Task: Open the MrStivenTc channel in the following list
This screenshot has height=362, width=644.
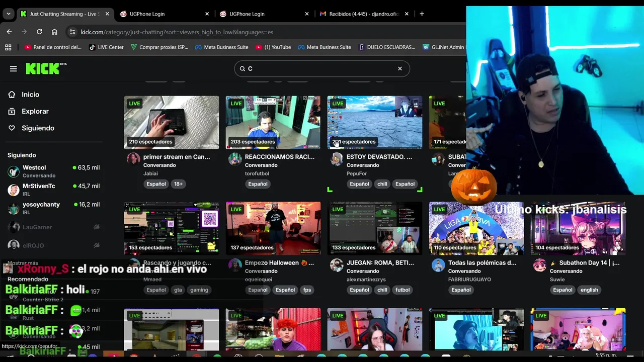Action: [x=53, y=190]
